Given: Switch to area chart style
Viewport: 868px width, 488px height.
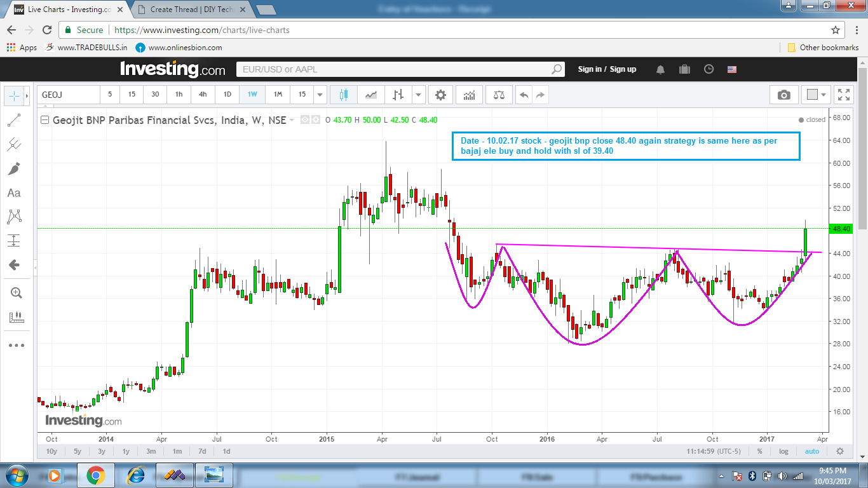Looking at the screenshot, I should click(x=371, y=95).
